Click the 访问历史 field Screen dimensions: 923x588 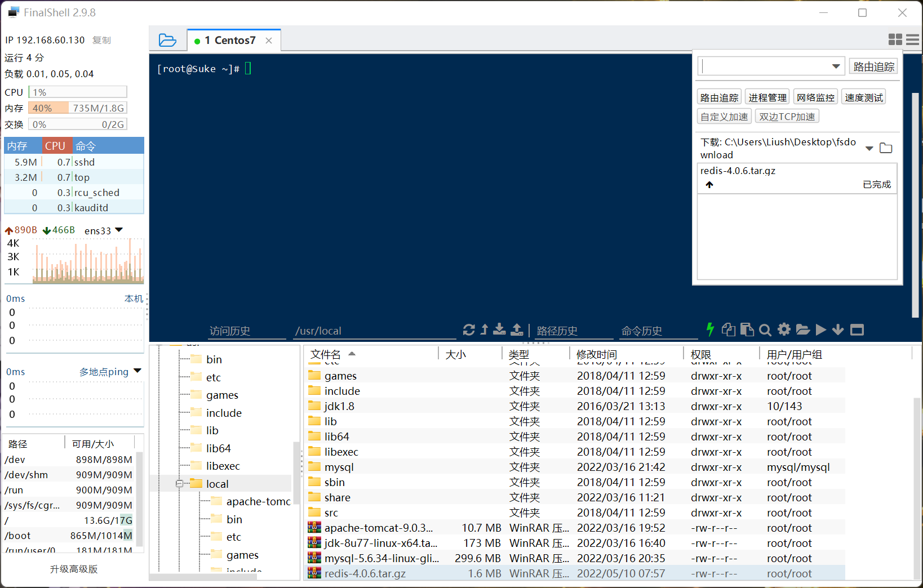pos(247,331)
